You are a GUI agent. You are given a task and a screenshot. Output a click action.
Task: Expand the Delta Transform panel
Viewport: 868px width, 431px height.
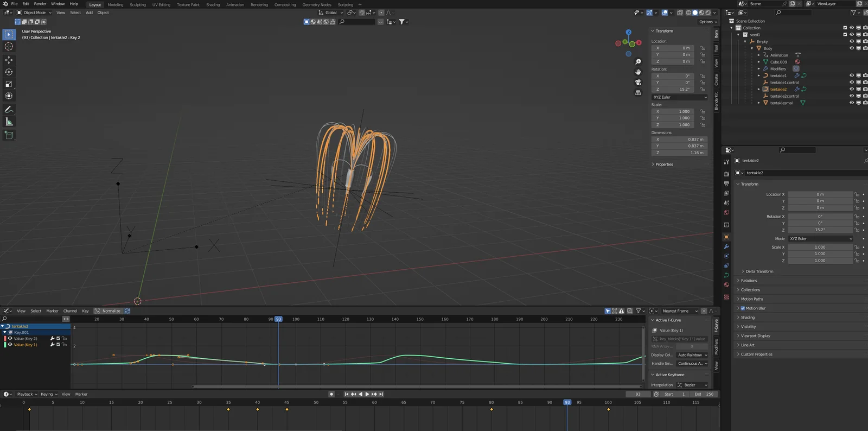tap(759, 271)
